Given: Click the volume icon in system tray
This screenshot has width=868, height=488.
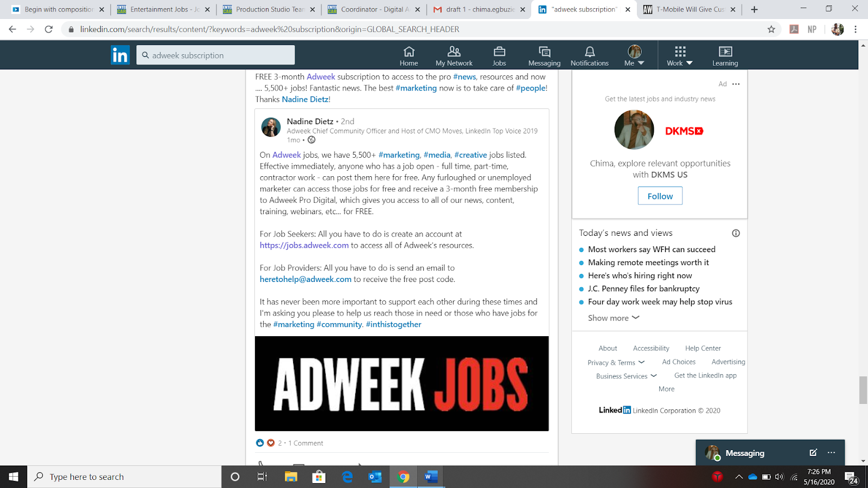Looking at the screenshot, I should (x=780, y=477).
